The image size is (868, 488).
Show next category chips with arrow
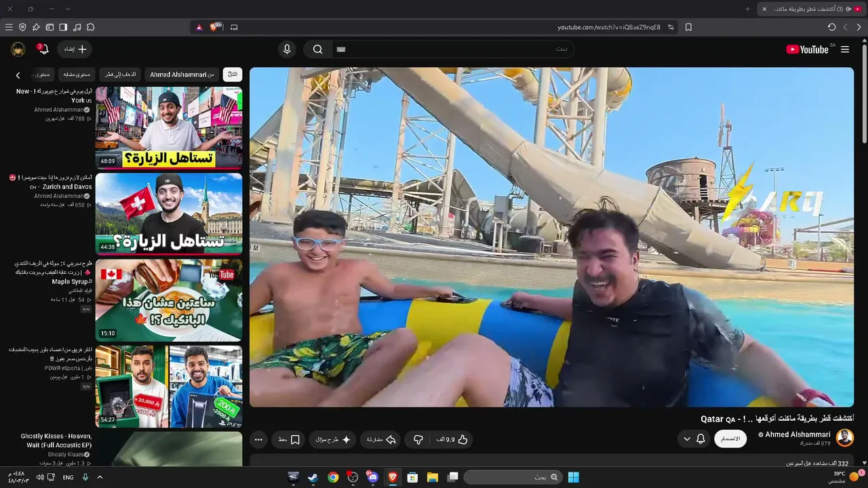(x=18, y=75)
